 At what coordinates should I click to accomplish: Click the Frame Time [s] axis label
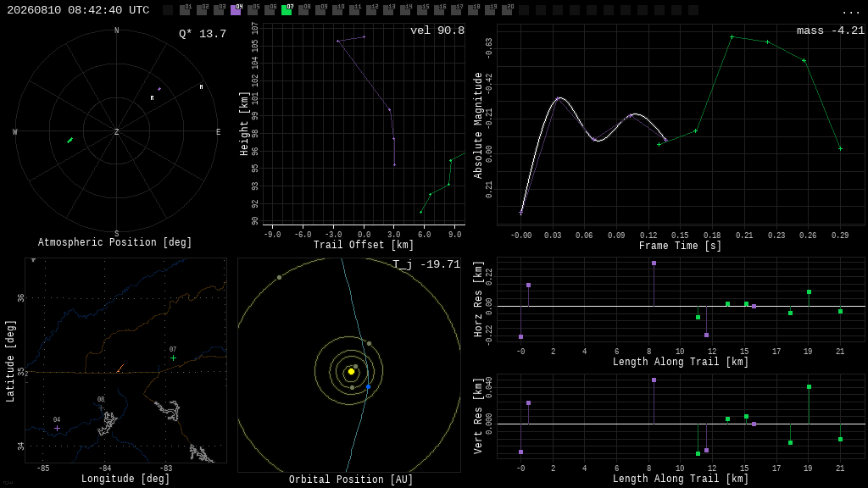pos(680,246)
